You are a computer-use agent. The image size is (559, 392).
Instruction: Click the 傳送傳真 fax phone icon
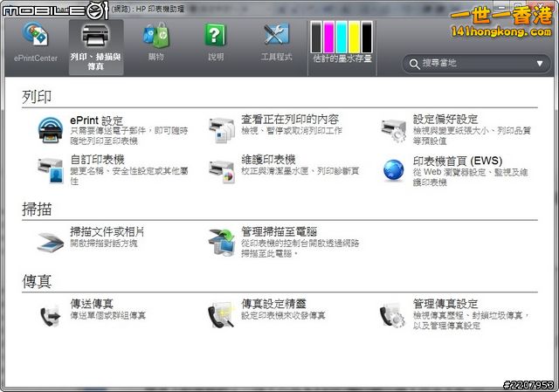[50, 314]
